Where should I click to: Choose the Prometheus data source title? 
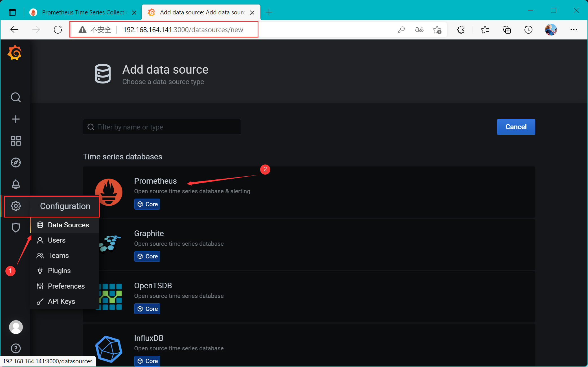pos(155,181)
